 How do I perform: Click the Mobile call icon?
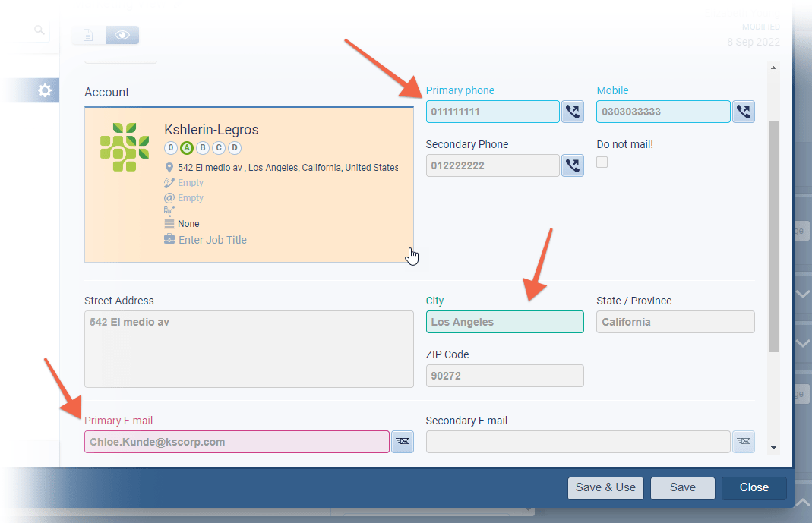coord(743,112)
